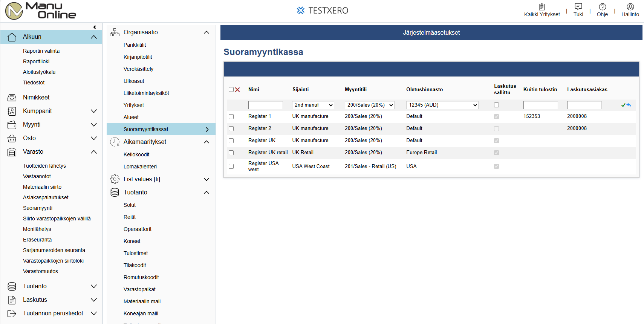Screen dimensions: 644x324
Task: Save new register with green checkmark
Action: coord(623,105)
